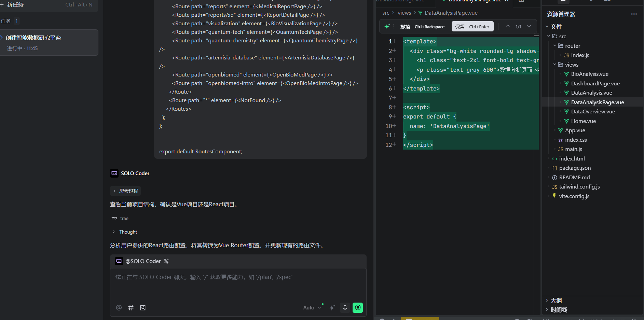Click the SOLO Coder avatar icon in chat
Viewport: 644px width, 320px height.
114,173
